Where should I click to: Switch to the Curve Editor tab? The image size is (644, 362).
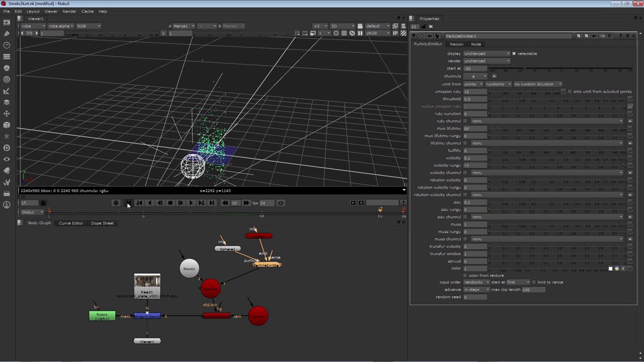coord(71,223)
